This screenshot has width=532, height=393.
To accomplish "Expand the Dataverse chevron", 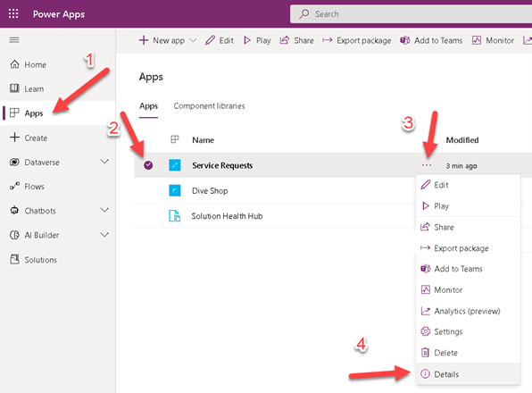I will (104, 162).
